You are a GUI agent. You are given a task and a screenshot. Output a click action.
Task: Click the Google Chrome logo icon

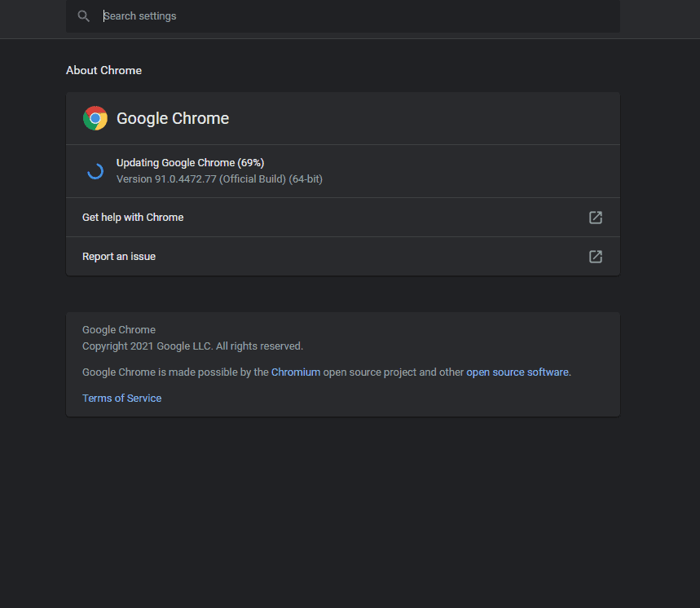(95, 118)
